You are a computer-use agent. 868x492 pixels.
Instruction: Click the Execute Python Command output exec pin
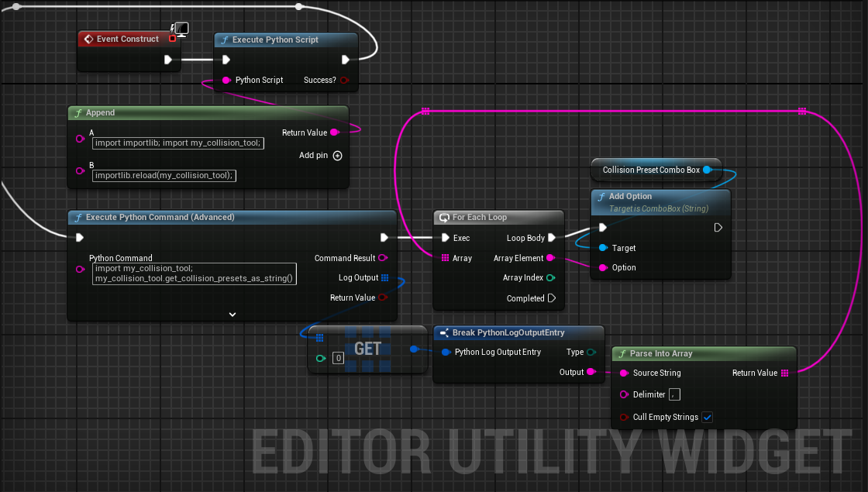click(384, 237)
